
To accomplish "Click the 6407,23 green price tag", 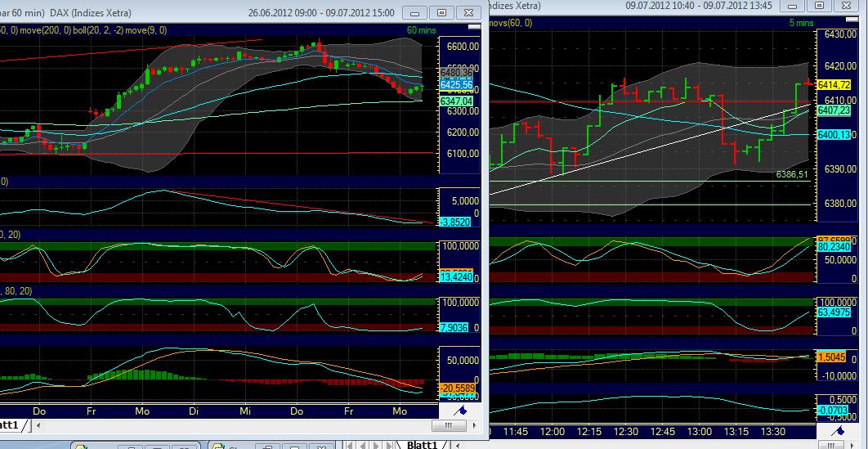I will tap(834, 110).
